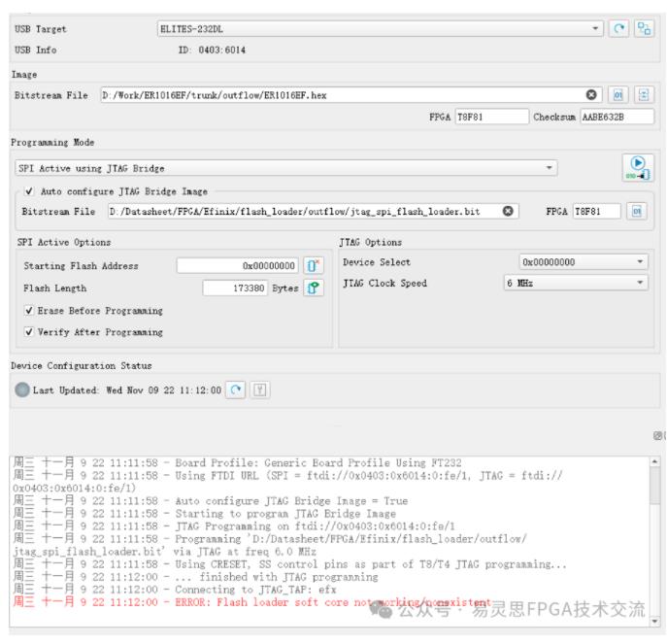
Task: Click the Start Program icon
Action: (638, 167)
